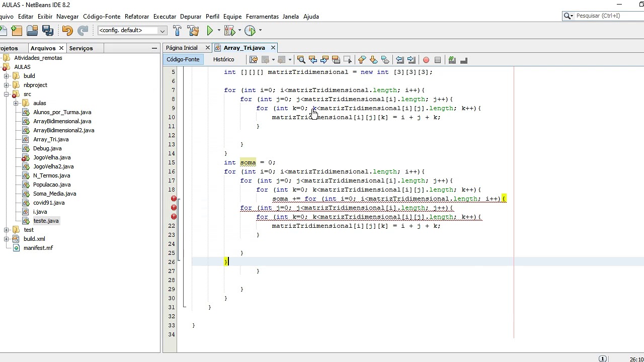Clean and build the project
Viewport: 644px width, 362px height.
point(193,31)
